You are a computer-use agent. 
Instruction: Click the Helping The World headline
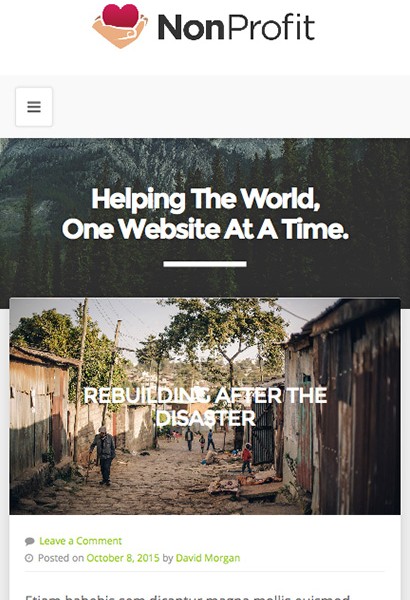[x=206, y=199]
